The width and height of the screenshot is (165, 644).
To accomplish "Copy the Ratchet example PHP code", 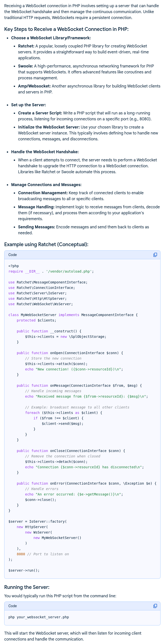I will [155, 255].
